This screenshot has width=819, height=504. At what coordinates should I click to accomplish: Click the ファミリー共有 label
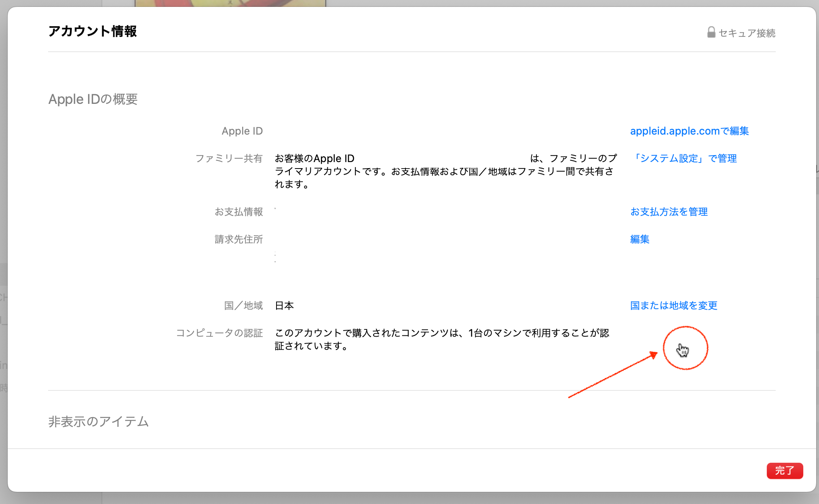(x=229, y=158)
